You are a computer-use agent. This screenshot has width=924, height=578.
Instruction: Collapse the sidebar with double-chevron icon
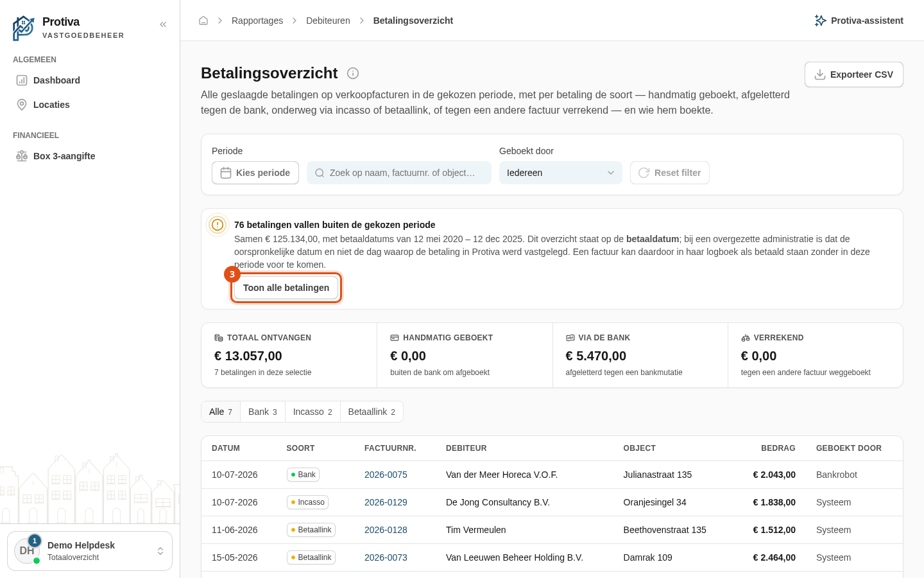coord(163,24)
